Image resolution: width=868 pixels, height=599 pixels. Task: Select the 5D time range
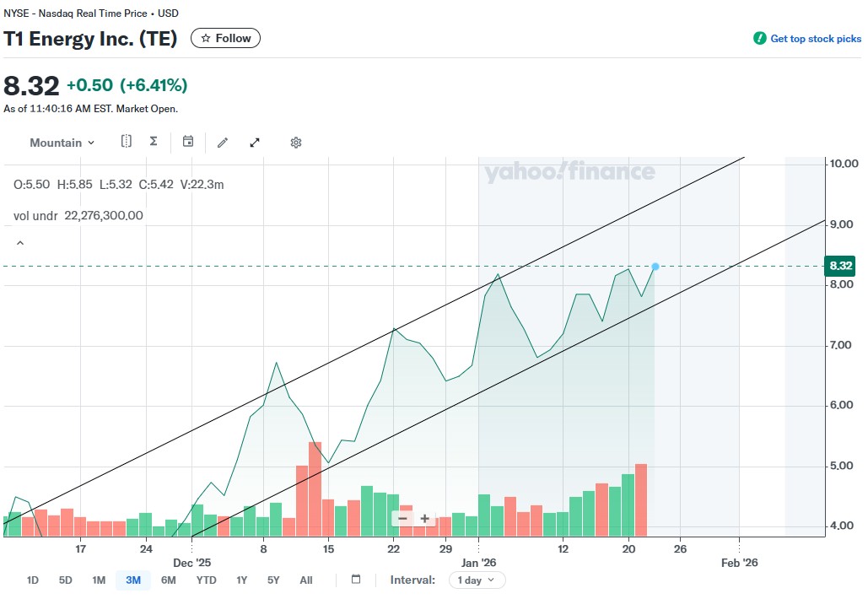(x=65, y=580)
